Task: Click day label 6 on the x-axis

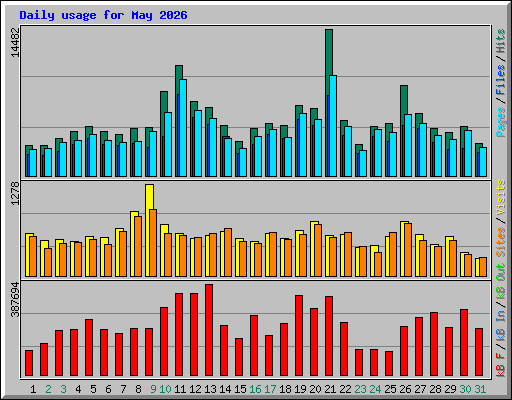Action: (108, 389)
